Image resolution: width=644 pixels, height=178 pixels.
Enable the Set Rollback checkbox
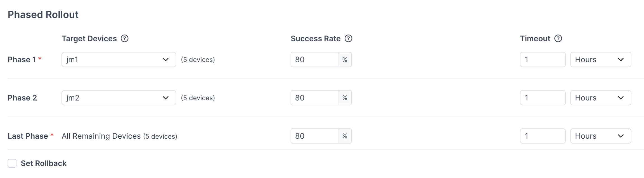(12, 163)
